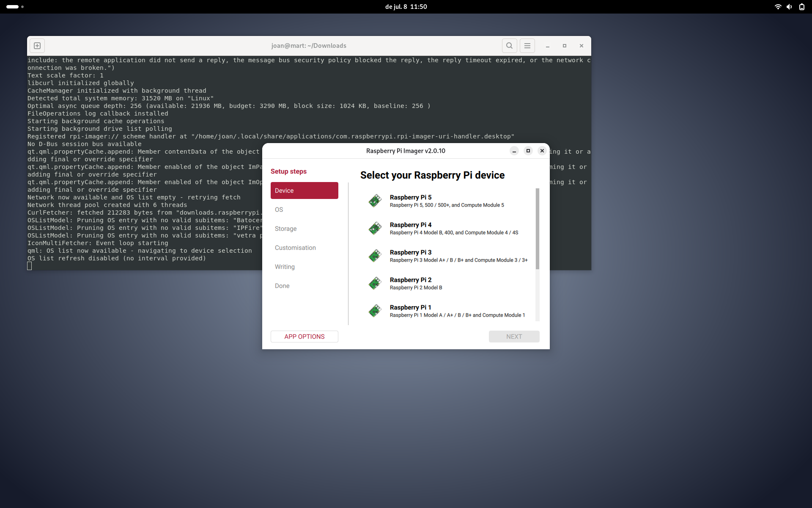Select the Storage setup step
Screen dimensions: 812x508
pyautogui.click(x=304, y=229)
